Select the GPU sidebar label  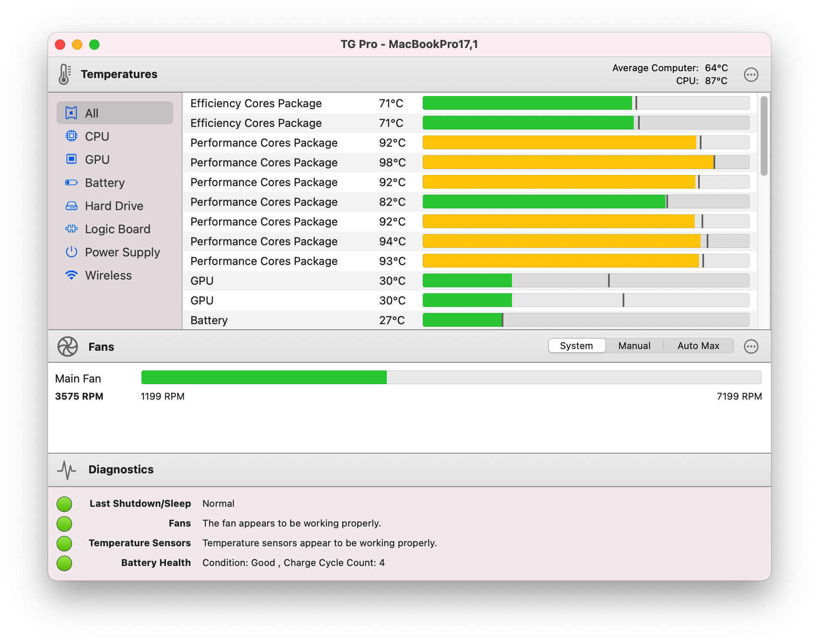(97, 159)
